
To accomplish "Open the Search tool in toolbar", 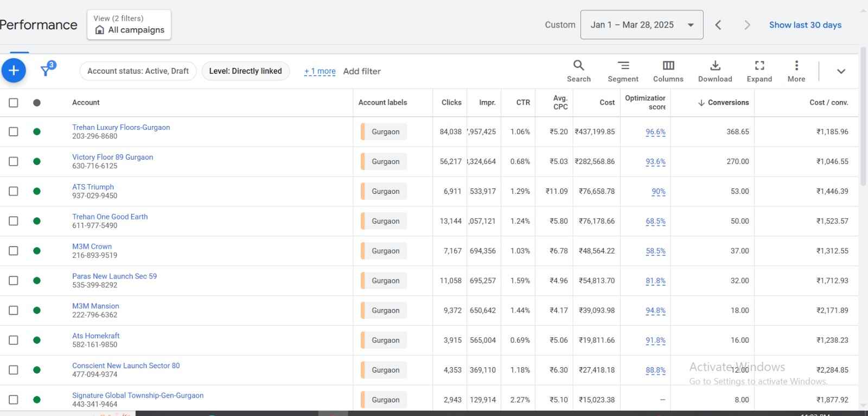I will (x=578, y=71).
